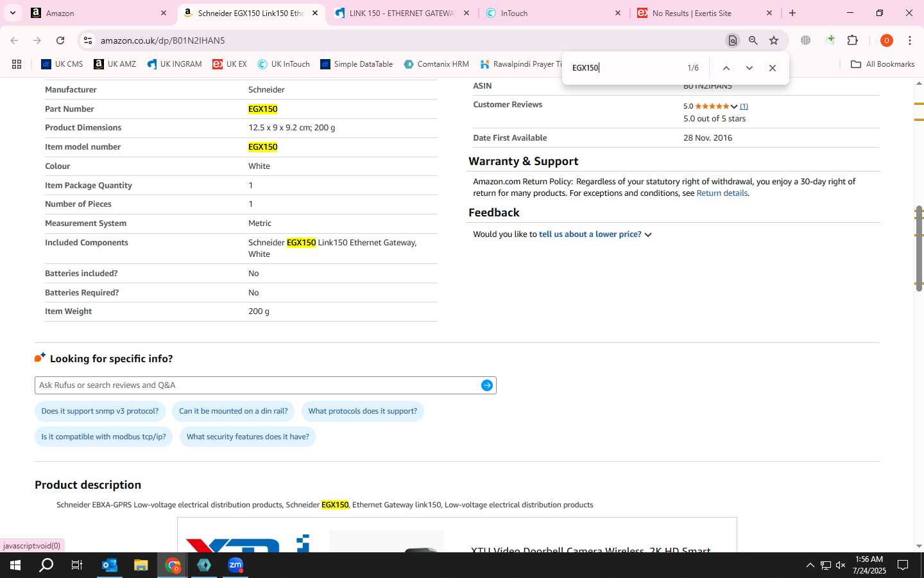Show hidden system tray icons
Image resolution: width=924 pixels, height=578 pixels.
[x=810, y=565]
